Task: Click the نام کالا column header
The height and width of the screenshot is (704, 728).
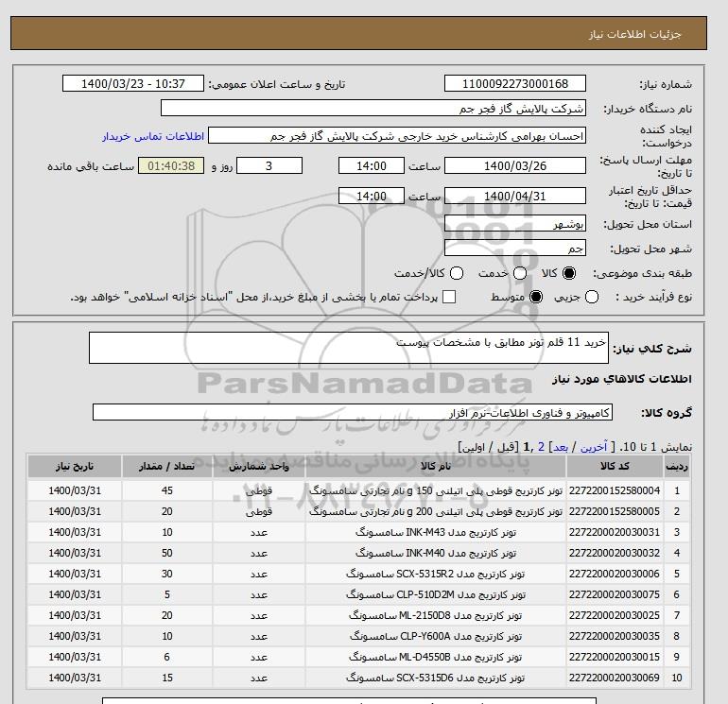Action: pyautogui.click(x=436, y=467)
